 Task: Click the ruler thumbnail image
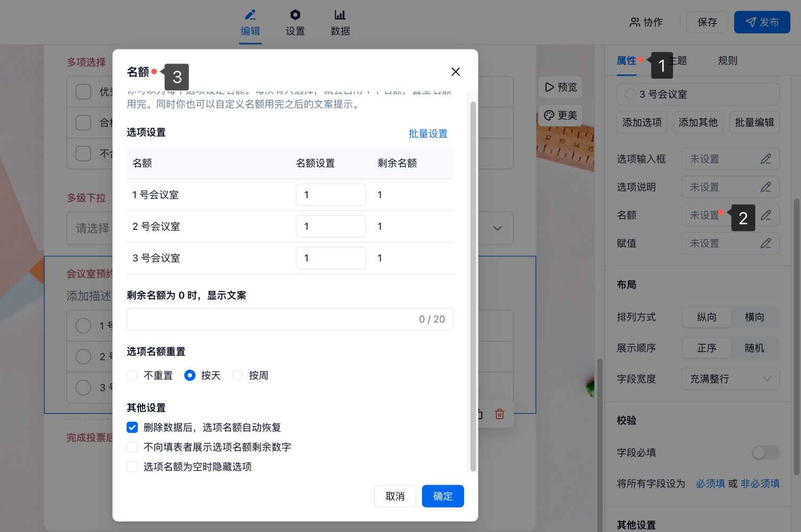[x=565, y=147]
